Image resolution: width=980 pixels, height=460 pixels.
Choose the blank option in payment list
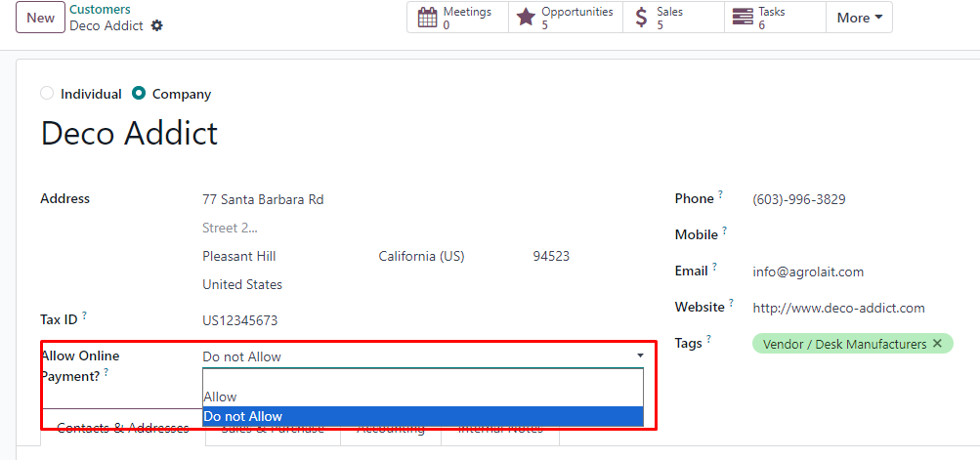pos(423,378)
